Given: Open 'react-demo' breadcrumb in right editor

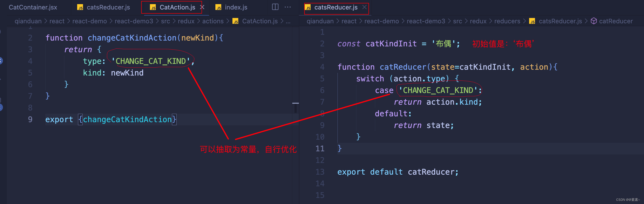Looking at the screenshot, I should click(x=381, y=21).
